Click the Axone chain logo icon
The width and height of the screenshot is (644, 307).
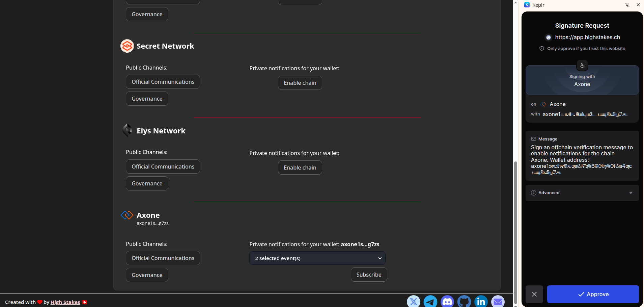127,215
